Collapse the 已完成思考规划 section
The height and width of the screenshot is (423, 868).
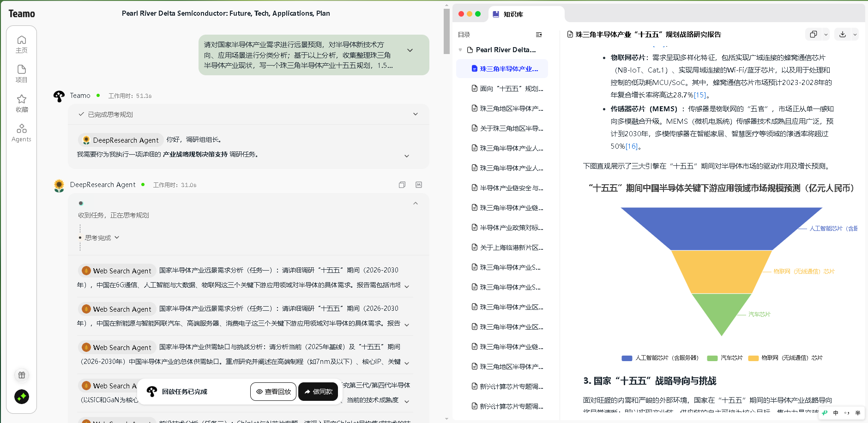(415, 114)
